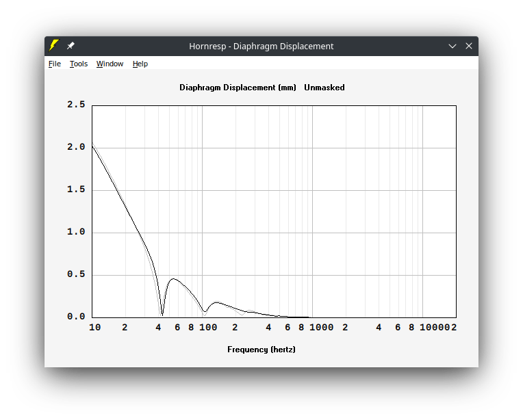This screenshot has height=420, width=523.
Task: Click the 1000 frequency axis label
Action: click(321, 328)
